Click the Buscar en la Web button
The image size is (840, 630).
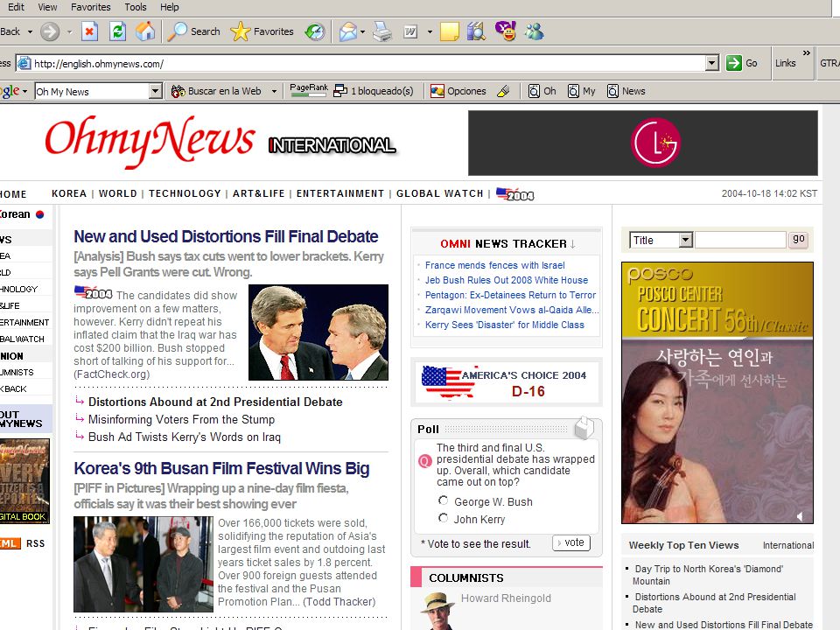click(x=217, y=91)
